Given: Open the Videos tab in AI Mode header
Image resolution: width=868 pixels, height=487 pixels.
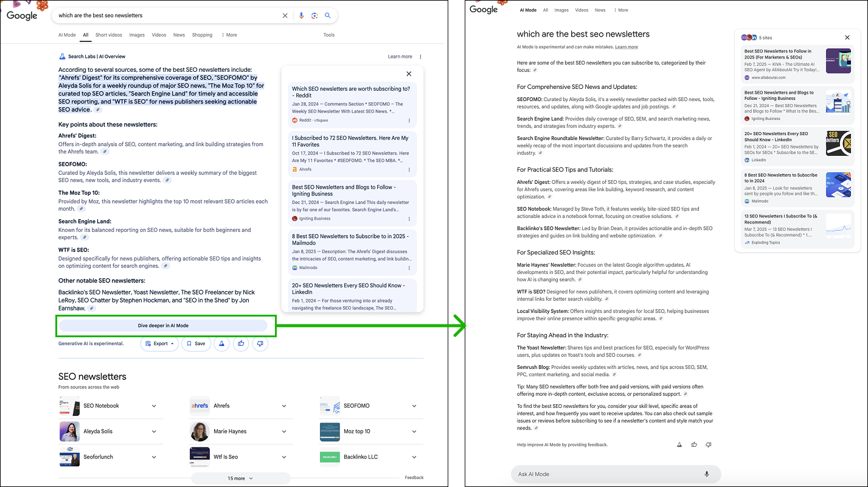Looking at the screenshot, I should (x=582, y=10).
